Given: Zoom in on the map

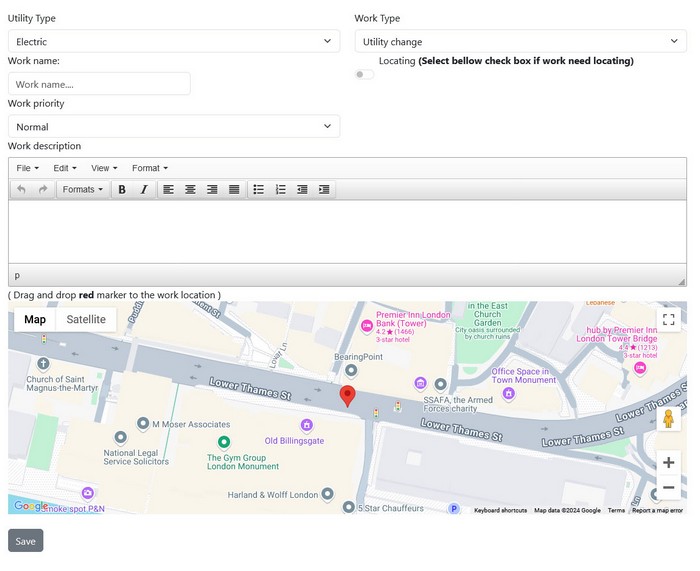Looking at the screenshot, I should pos(668,463).
